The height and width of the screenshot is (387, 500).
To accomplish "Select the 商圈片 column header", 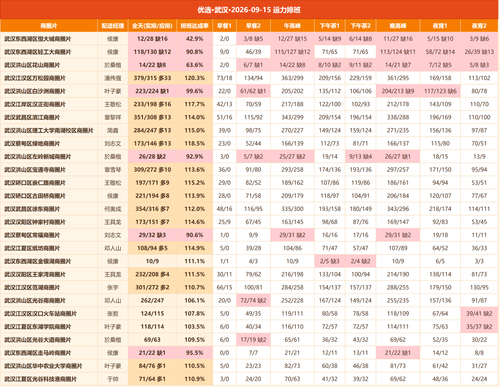I will (49, 26).
